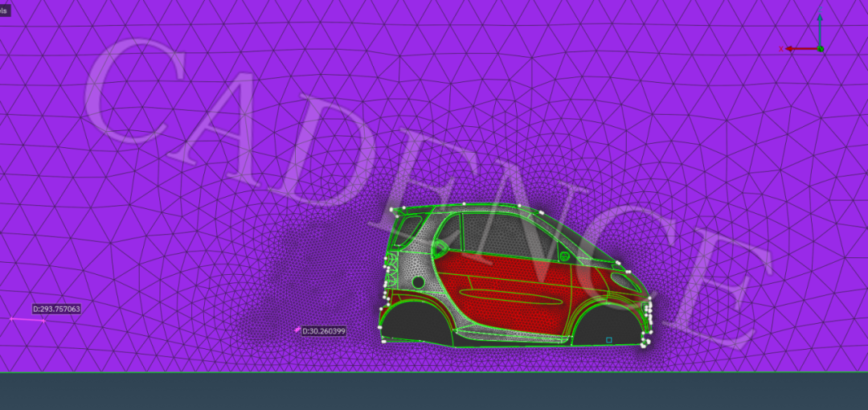868x410 pixels.
Task: Select the pink distance arrow under D:293.757063
Action: pos(27,320)
